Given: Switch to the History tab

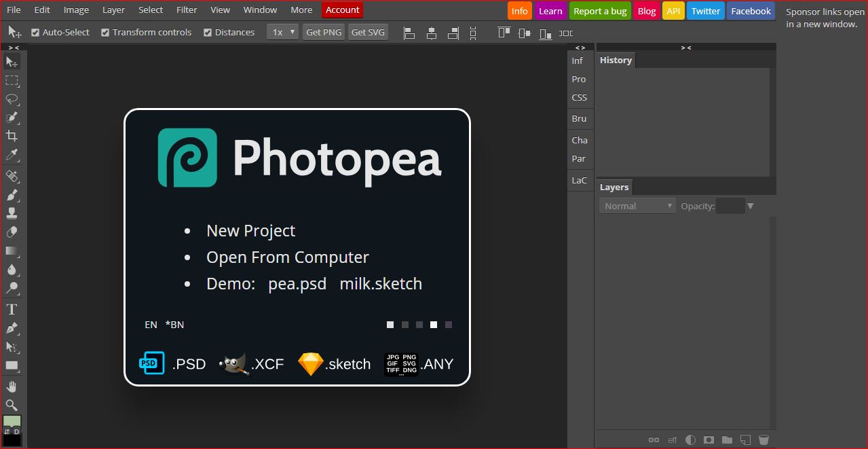Looking at the screenshot, I should coord(615,60).
